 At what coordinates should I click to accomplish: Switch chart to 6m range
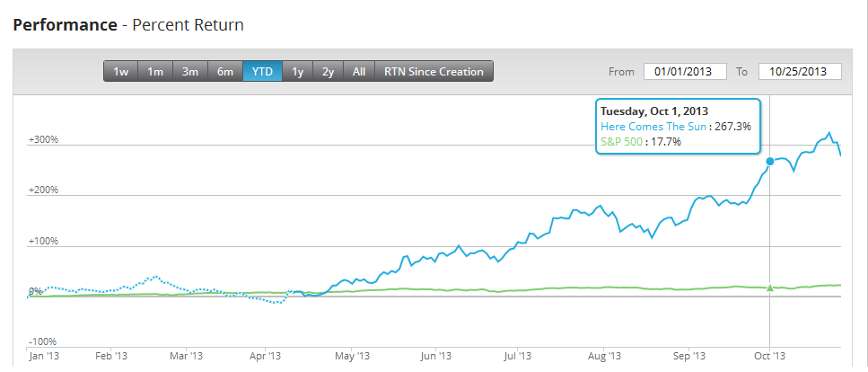pyautogui.click(x=224, y=72)
